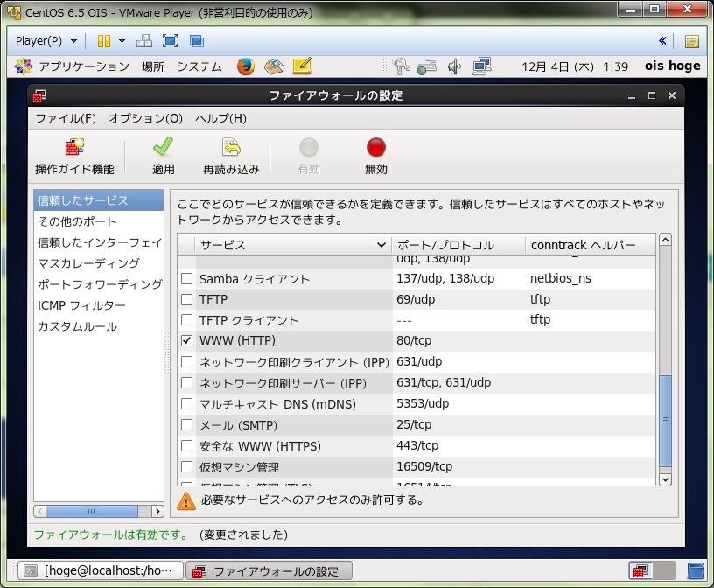Viewport: 714px width, 588px height.
Task: Click ポート/プロトコル column header
Action: (x=458, y=245)
